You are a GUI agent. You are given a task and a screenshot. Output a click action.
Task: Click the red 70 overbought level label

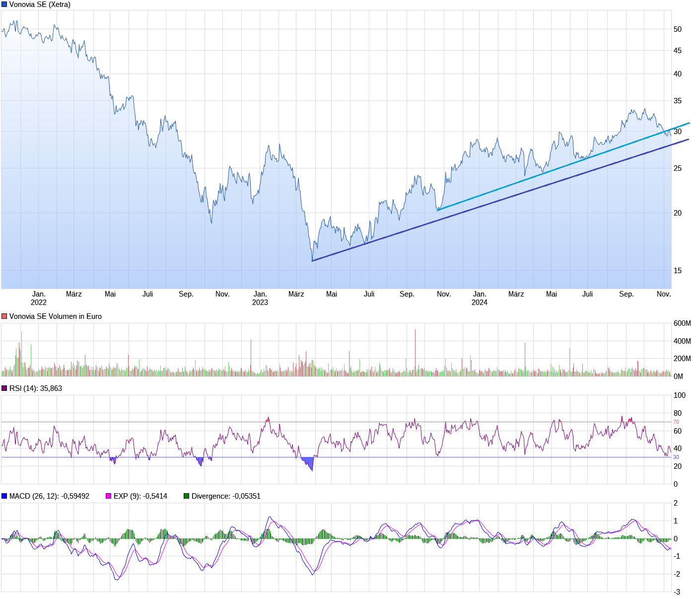coord(676,422)
